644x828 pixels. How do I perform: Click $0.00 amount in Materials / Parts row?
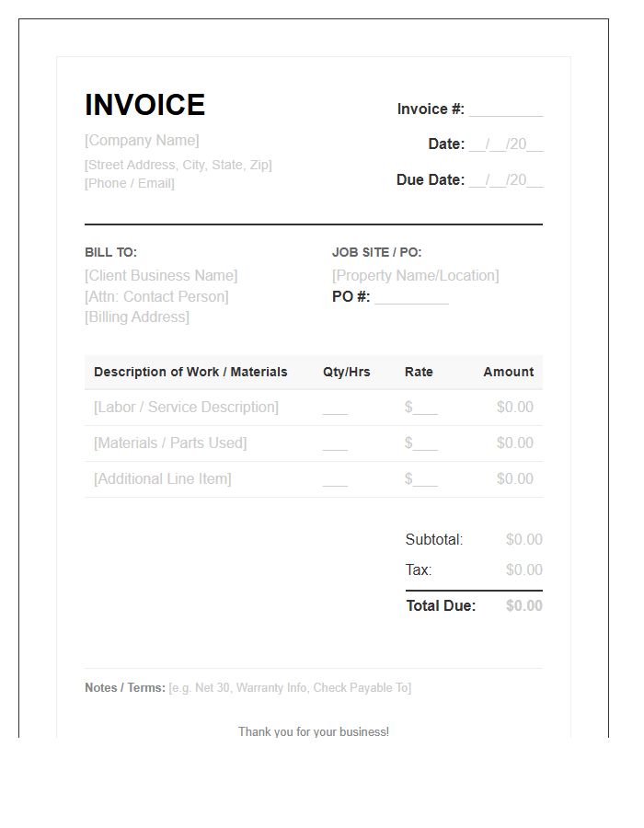[x=514, y=443]
